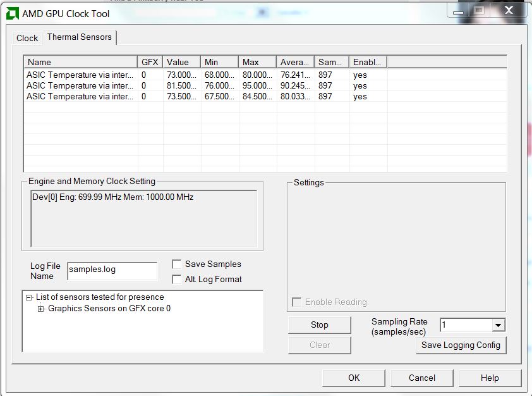Click the Value column header

click(181, 62)
